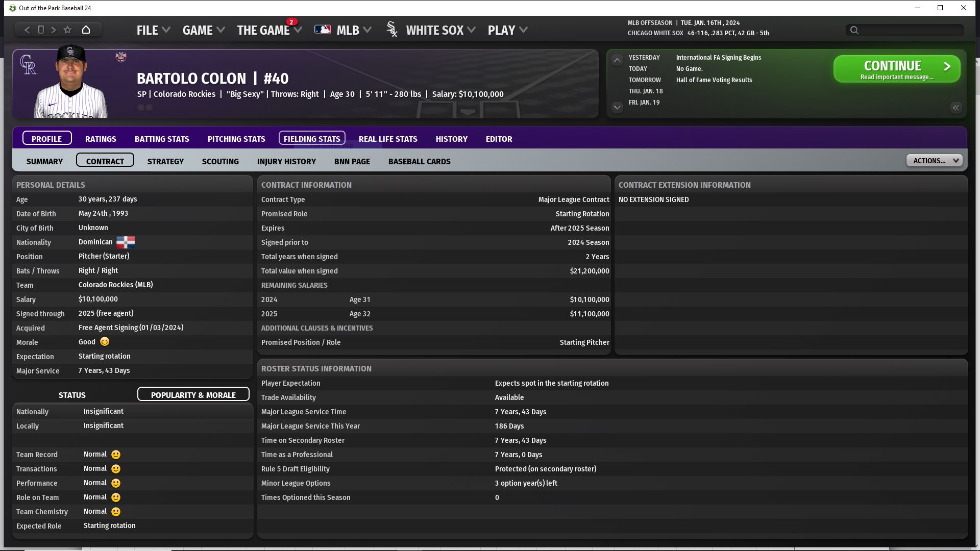The height and width of the screenshot is (551, 980).
Task: Open the Injury History sub-tab
Action: point(286,161)
